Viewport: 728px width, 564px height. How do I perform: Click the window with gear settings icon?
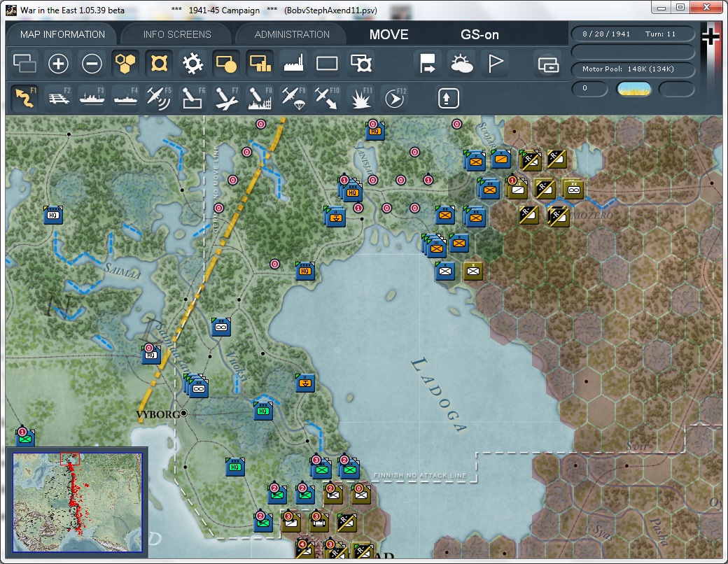pyautogui.click(x=360, y=64)
